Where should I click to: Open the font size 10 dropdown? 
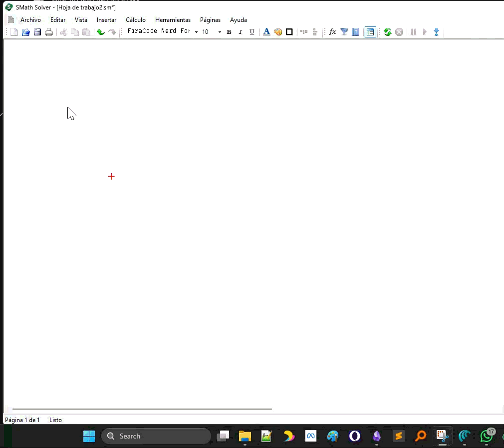(220, 32)
